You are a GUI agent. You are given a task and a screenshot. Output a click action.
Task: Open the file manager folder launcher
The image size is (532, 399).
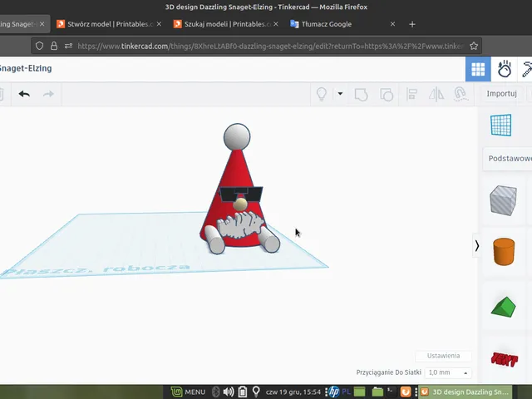click(377, 392)
